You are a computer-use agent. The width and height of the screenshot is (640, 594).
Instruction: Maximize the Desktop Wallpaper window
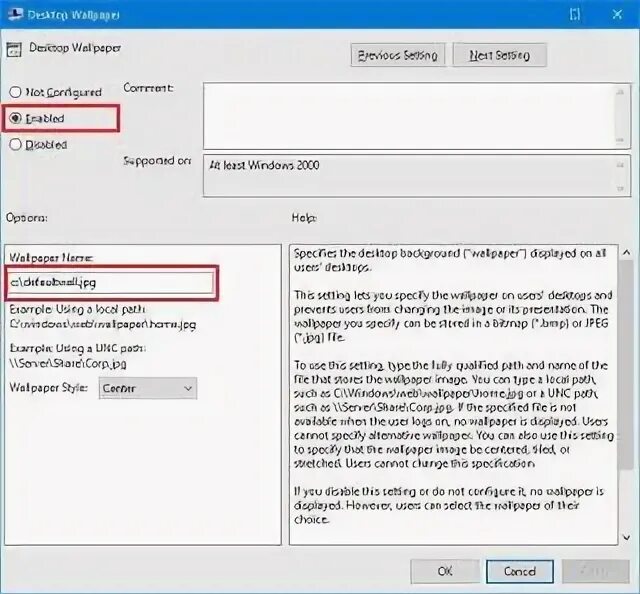(575, 15)
